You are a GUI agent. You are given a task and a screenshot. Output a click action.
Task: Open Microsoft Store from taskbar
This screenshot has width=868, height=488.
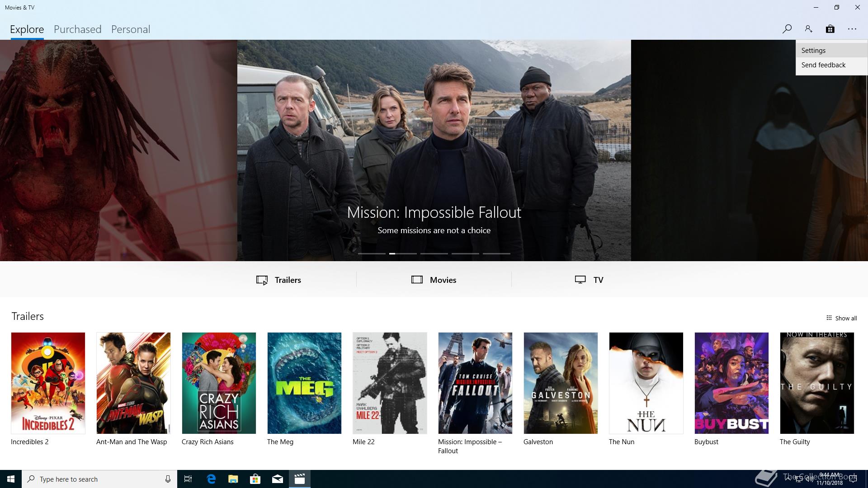pyautogui.click(x=255, y=479)
